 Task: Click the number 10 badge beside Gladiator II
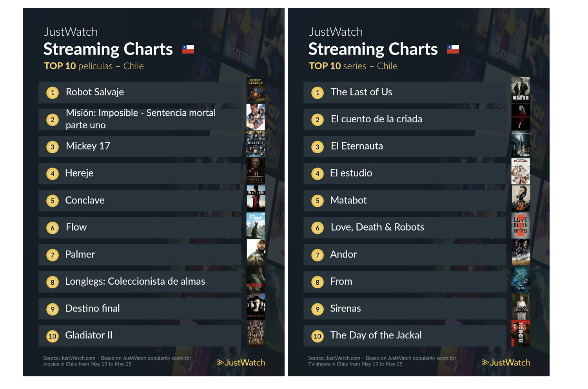(x=53, y=336)
